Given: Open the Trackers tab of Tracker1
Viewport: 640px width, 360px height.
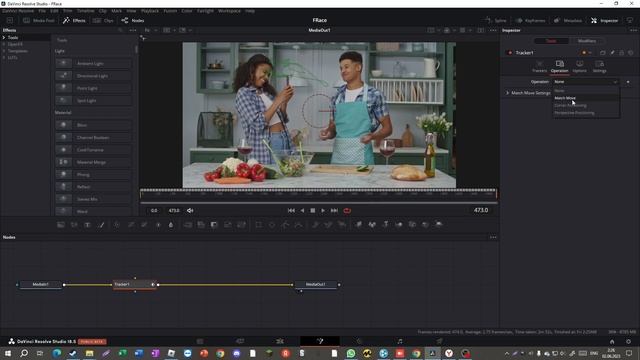Looking at the screenshot, I should tap(539, 67).
